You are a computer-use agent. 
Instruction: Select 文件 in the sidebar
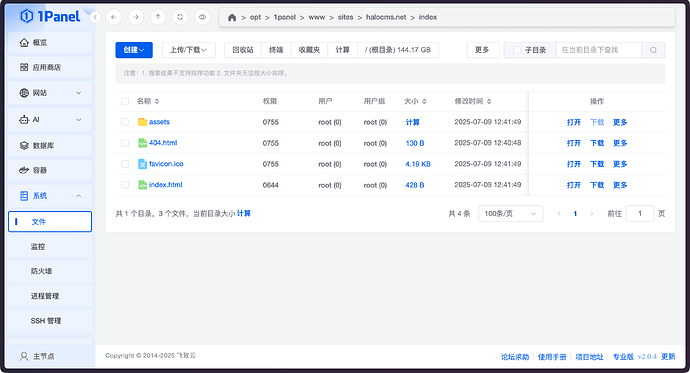pos(50,222)
